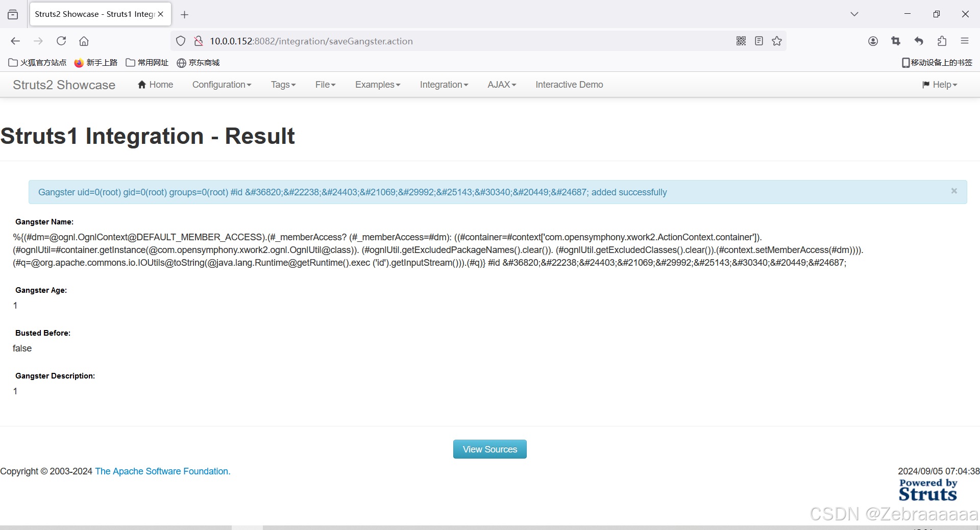980x530 pixels.
Task: Open the account profile icon
Action: (873, 41)
